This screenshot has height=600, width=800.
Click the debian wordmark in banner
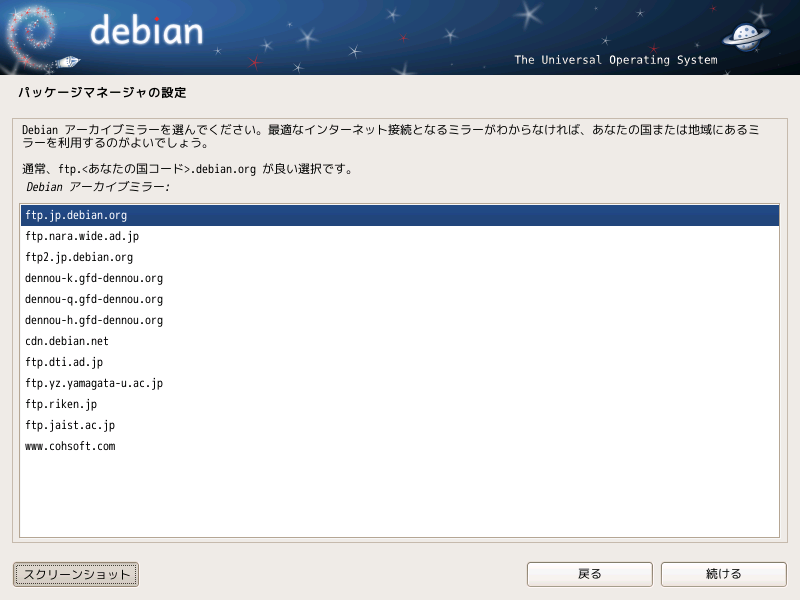click(146, 30)
